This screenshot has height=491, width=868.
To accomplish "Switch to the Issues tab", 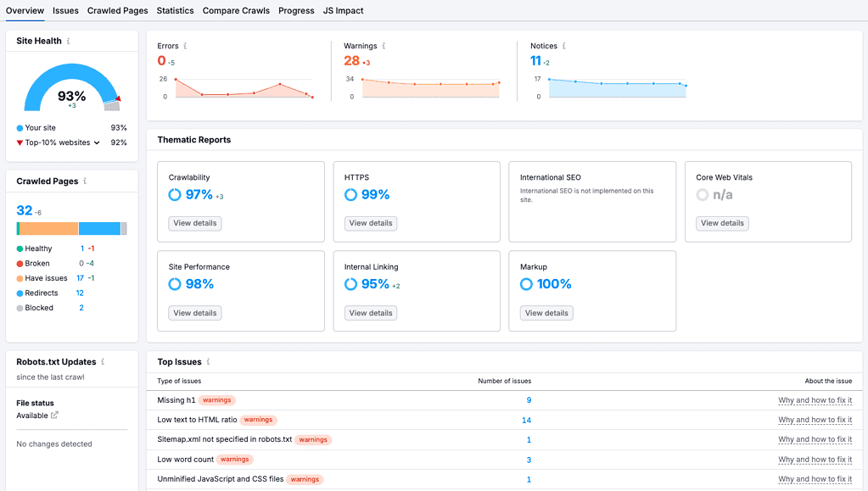I will point(65,10).
